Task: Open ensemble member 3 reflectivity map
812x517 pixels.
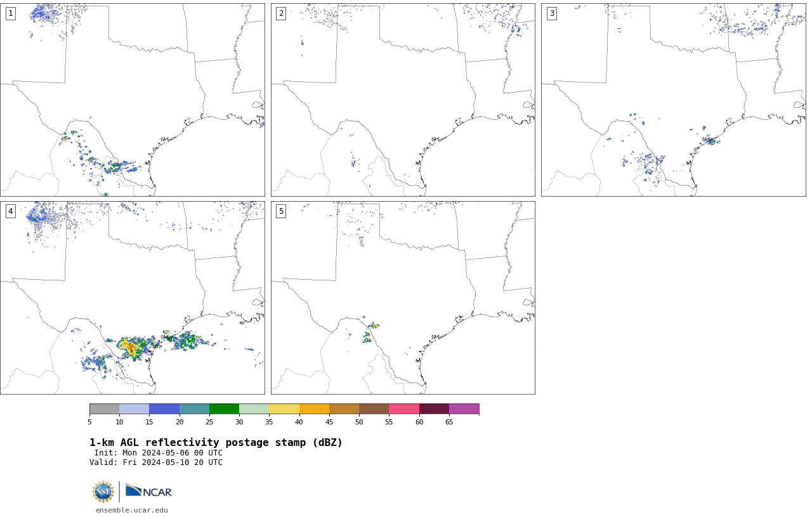Action: coord(673,100)
